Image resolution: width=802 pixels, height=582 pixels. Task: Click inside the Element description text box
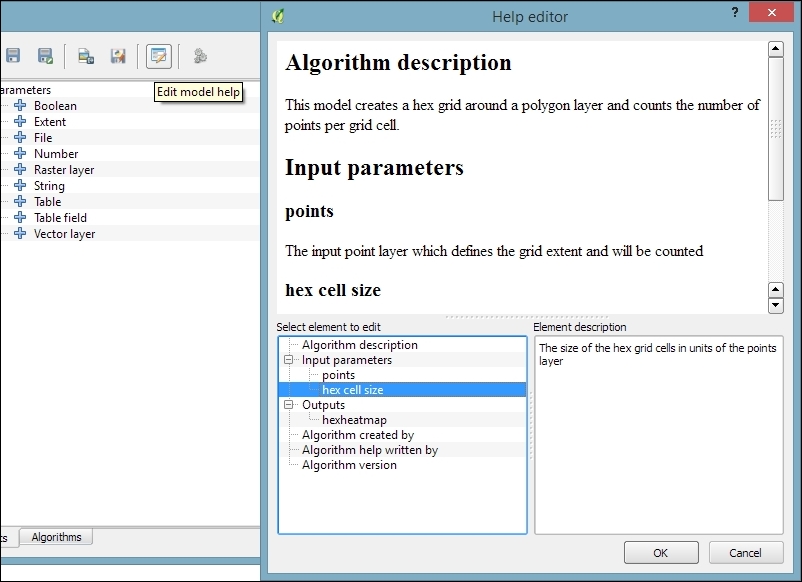pyautogui.click(x=659, y=435)
